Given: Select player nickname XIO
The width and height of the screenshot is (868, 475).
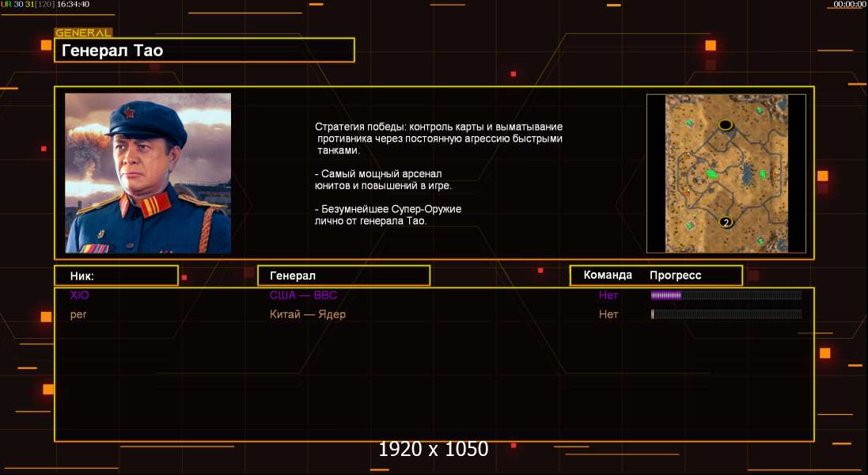Looking at the screenshot, I should pos(79,295).
